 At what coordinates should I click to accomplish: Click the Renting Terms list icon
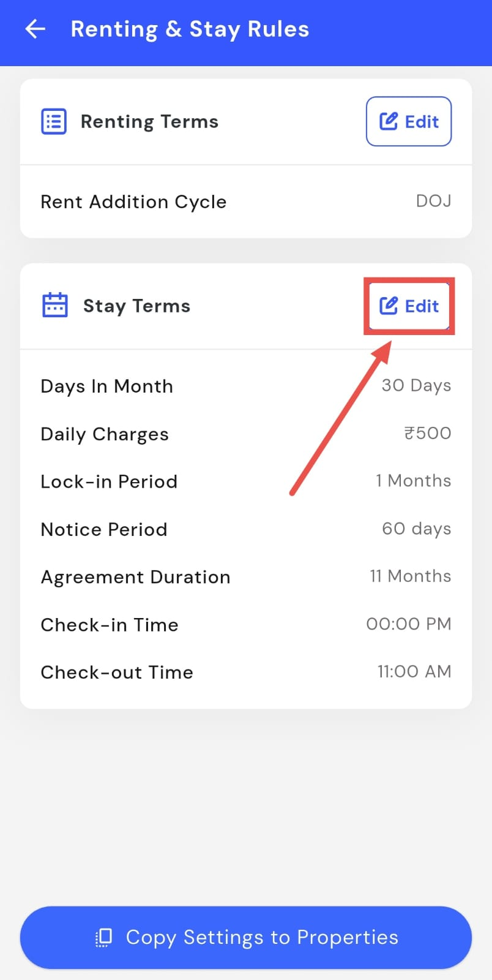pos(54,121)
